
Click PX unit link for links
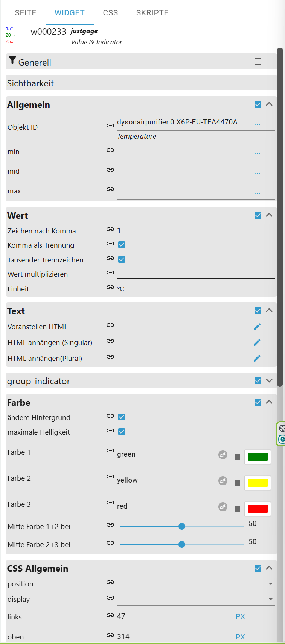click(240, 616)
